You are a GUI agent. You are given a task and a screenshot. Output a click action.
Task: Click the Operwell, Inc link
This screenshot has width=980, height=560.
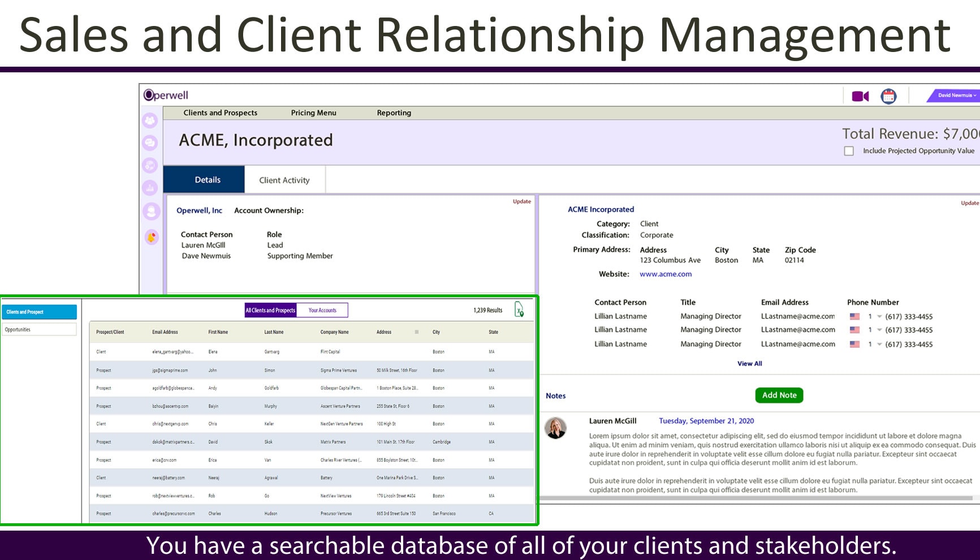pyautogui.click(x=199, y=210)
